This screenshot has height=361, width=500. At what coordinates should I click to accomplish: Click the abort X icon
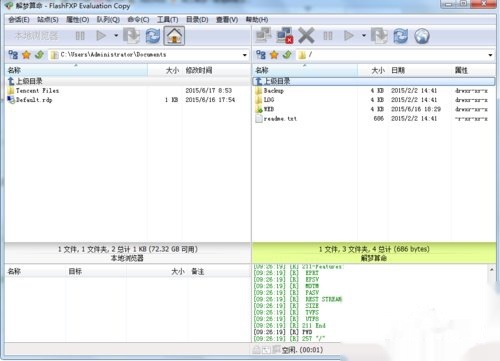[306, 36]
